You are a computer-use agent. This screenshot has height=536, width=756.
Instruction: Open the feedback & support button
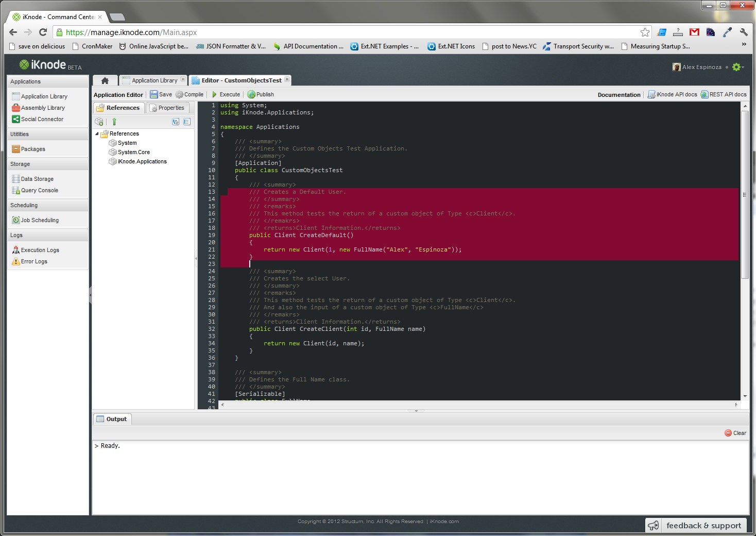(696, 525)
